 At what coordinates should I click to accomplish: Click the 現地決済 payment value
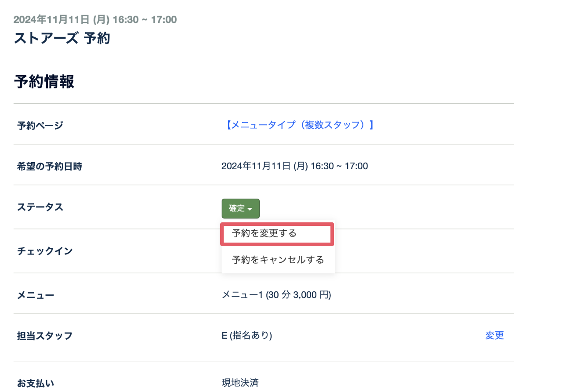pyautogui.click(x=240, y=383)
